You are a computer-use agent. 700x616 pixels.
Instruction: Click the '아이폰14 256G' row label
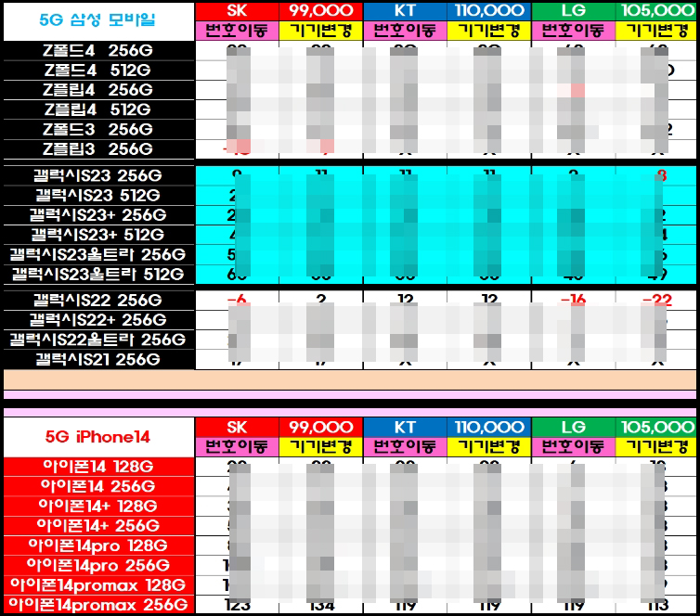[x=98, y=486]
